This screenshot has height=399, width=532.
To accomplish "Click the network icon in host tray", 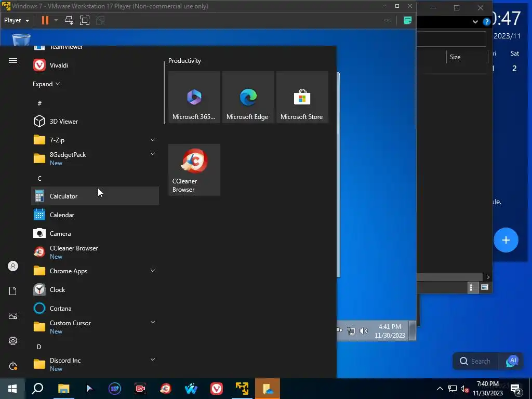I will click(453, 389).
